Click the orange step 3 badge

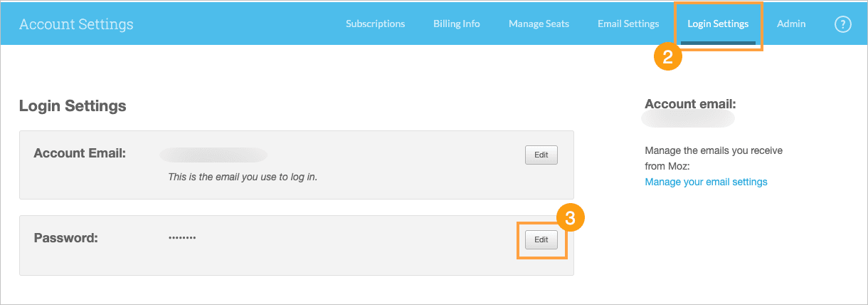point(570,218)
